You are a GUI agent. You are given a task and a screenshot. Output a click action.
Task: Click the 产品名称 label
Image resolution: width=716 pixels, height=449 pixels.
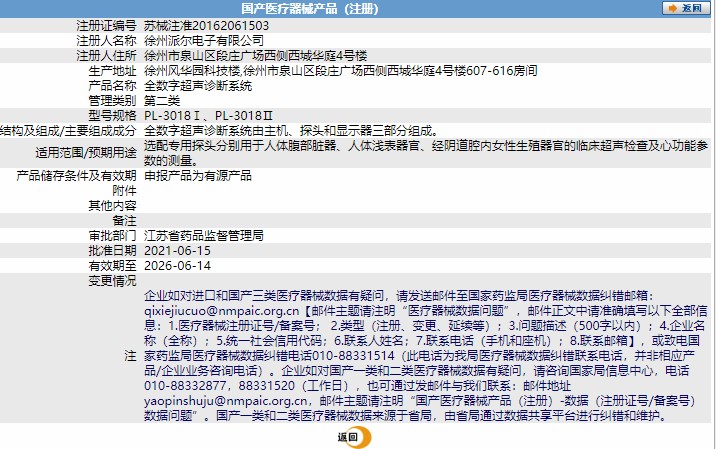click(112, 86)
